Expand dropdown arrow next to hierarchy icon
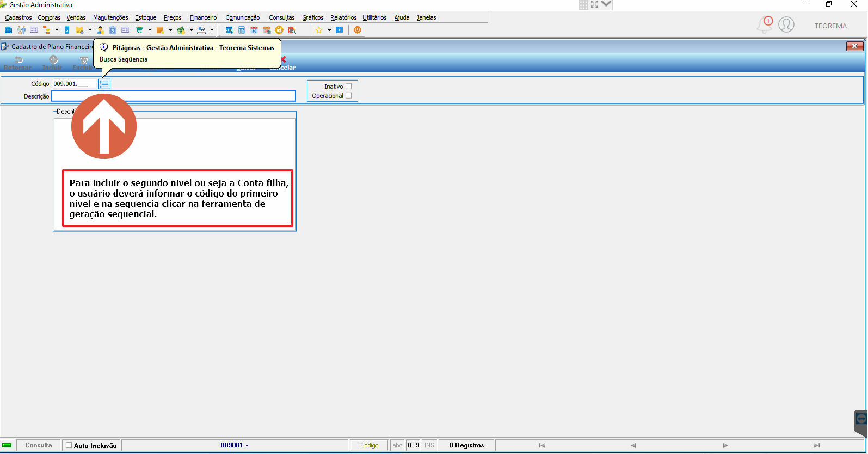 coord(56,30)
